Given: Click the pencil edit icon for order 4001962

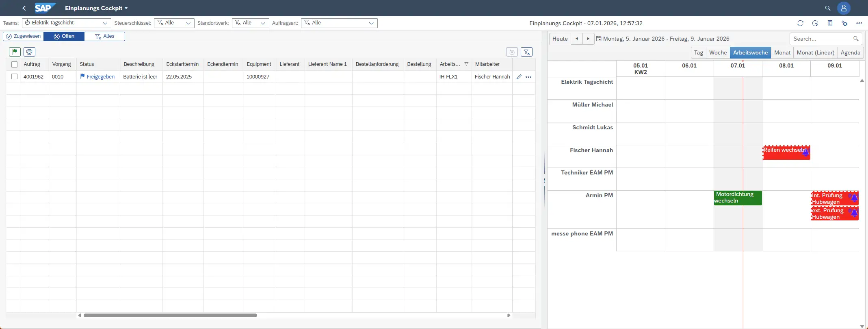Looking at the screenshot, I should click(519, 77).
